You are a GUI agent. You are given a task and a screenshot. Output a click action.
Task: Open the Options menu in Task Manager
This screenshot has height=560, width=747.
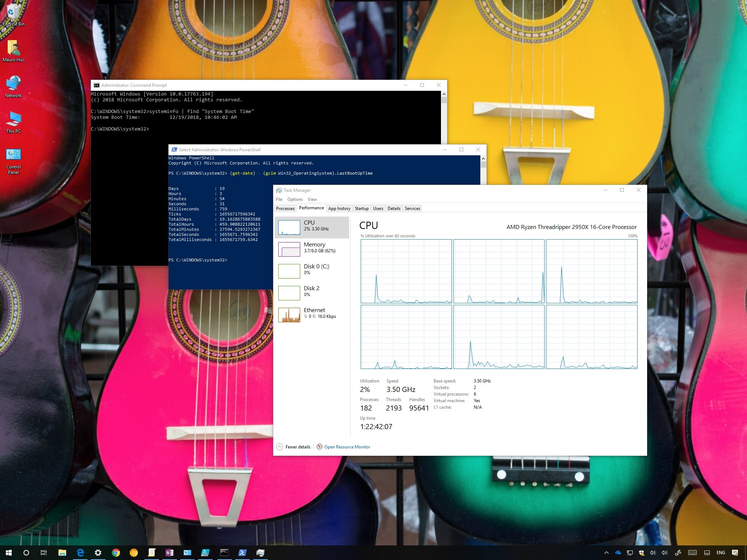(295, 199)
